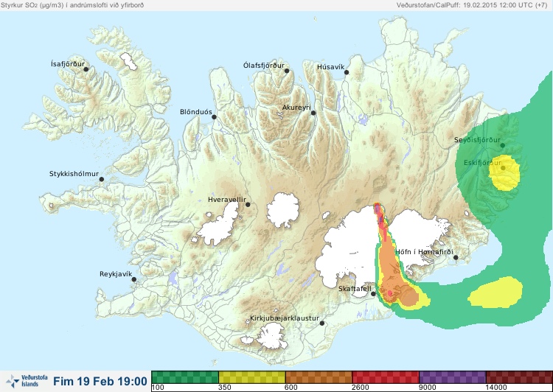Click the green 100 legend swatch
Viewport: 553px width, 392px height.
click(185, 377)
